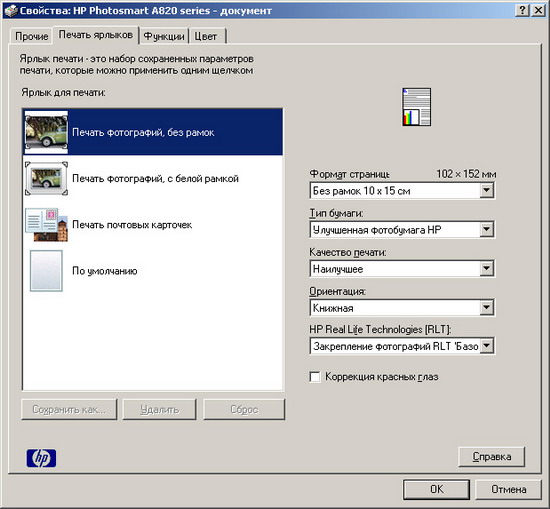Click the Удалить button
550x509 pixels.
[159, 409]
